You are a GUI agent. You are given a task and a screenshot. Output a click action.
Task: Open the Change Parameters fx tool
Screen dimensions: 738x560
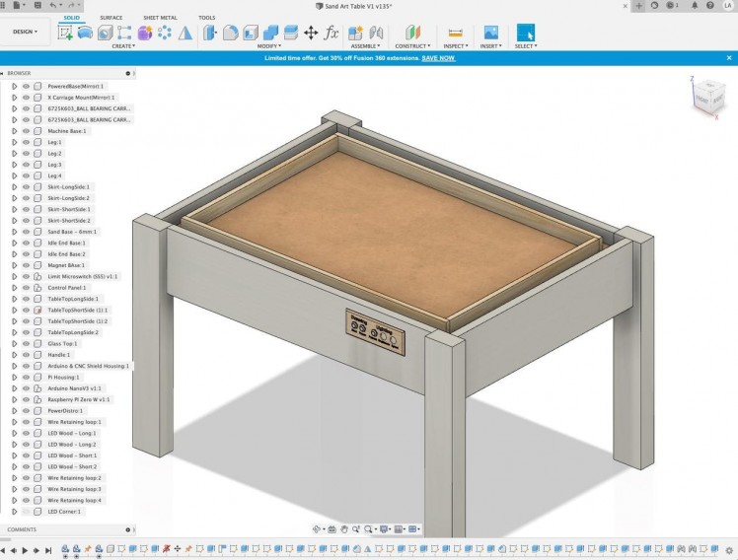point(332,33)
